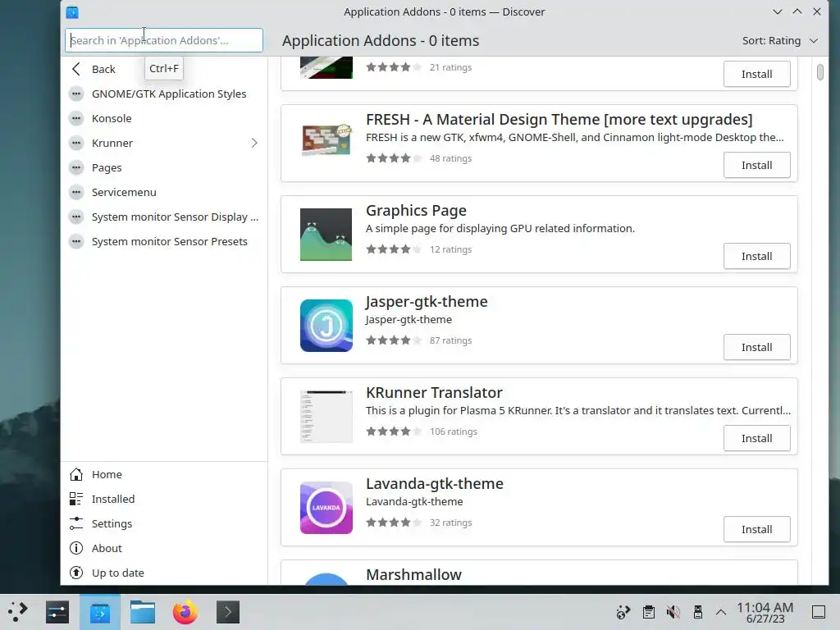The height and width of the screenshot is (630, 840).
Task: Click the removable devices tray icon
Action: (697, 612)
